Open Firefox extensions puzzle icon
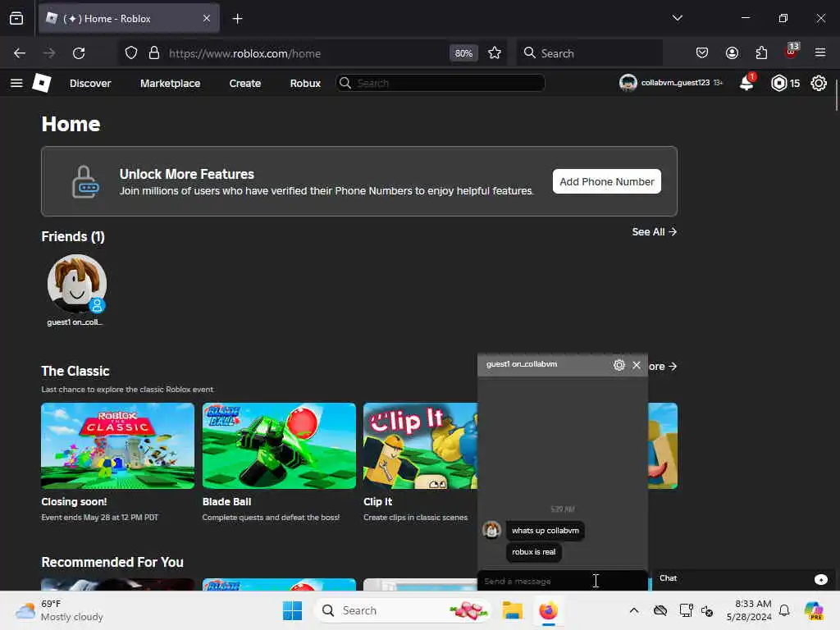 (761, 53)
